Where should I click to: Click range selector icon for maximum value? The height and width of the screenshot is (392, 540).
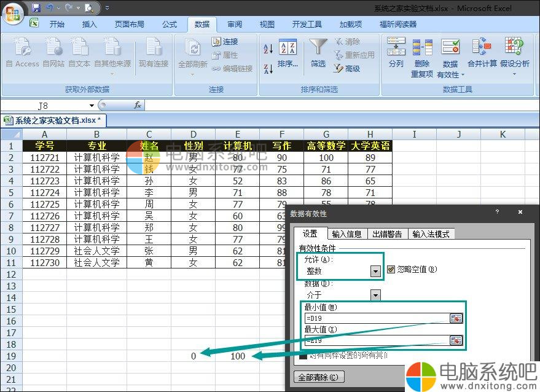coord(456,340)
